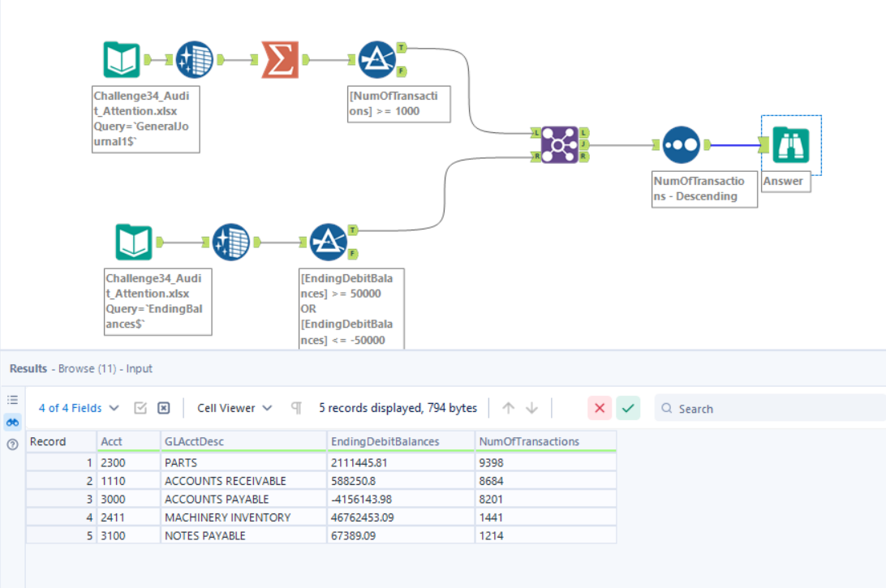886x588 pixels.
Task: Expand the 4 of 4 Fields dropdown
Action: (x=79, y=408)
